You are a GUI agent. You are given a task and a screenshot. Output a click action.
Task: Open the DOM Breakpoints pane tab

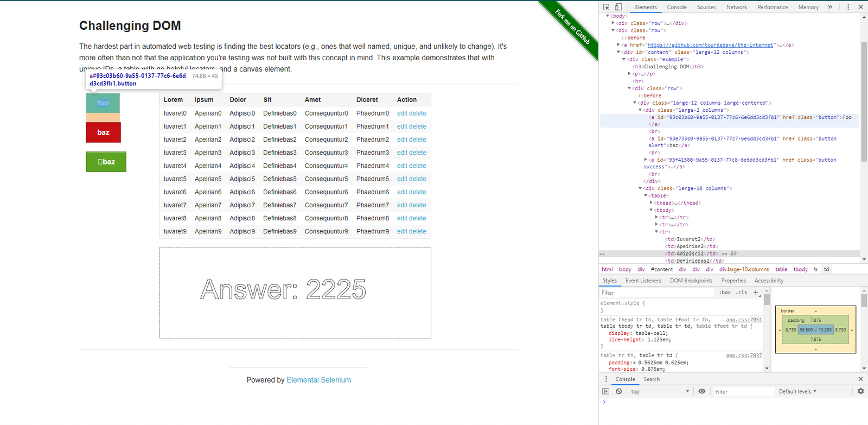click(x=691, y=281)
